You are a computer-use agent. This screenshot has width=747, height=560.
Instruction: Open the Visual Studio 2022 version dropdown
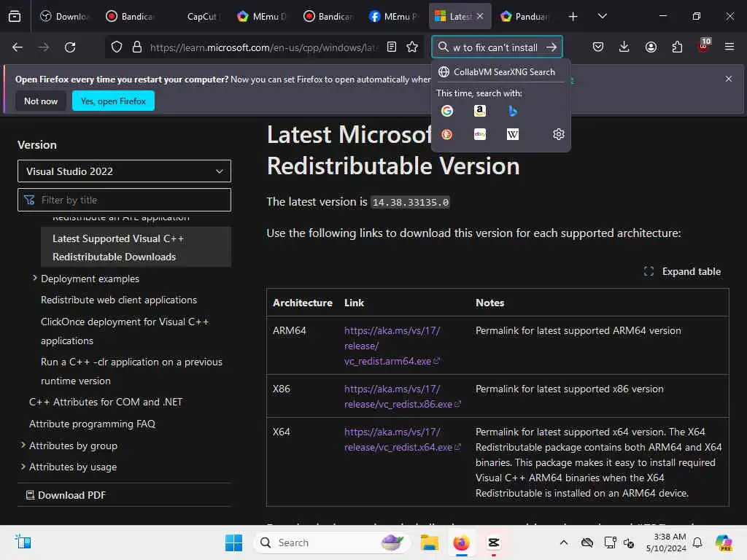[x=124, y=171]
